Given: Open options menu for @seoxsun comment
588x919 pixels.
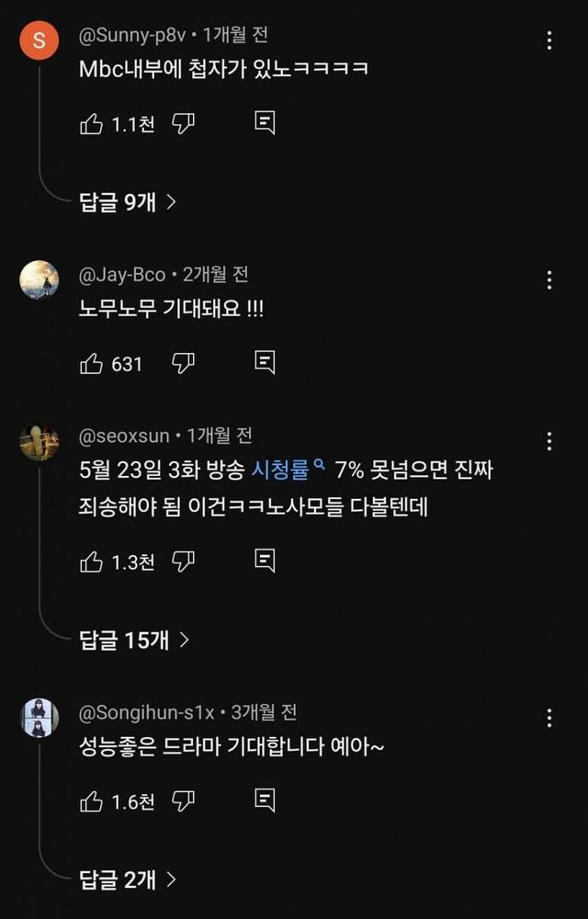Looking at the screenshot, I should pos(549,441).
